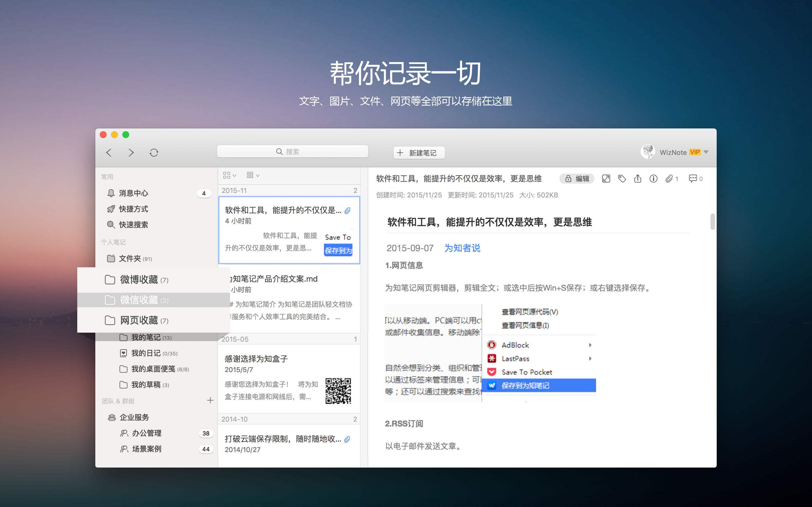
Task: Open the 为知者说 link in the note
Action: tap(462, 248)
